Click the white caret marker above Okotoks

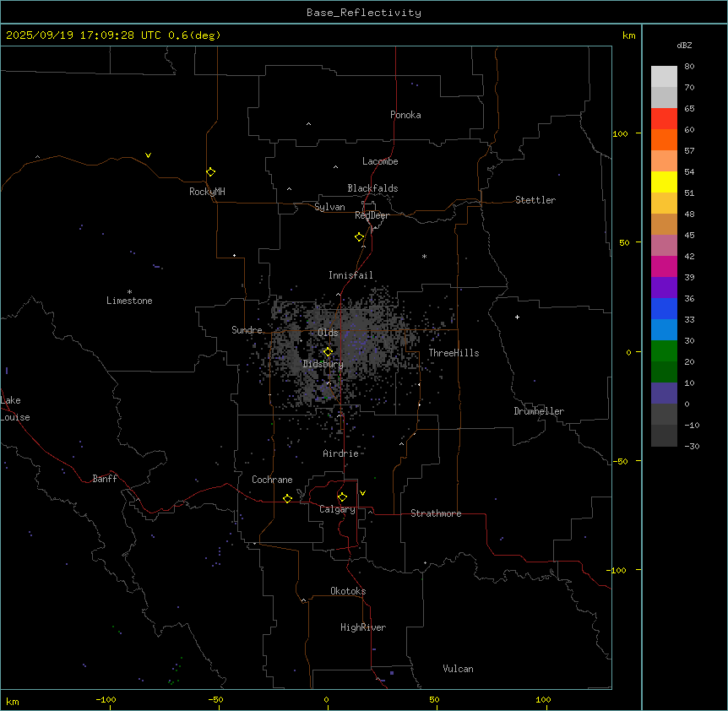[303, 600]
